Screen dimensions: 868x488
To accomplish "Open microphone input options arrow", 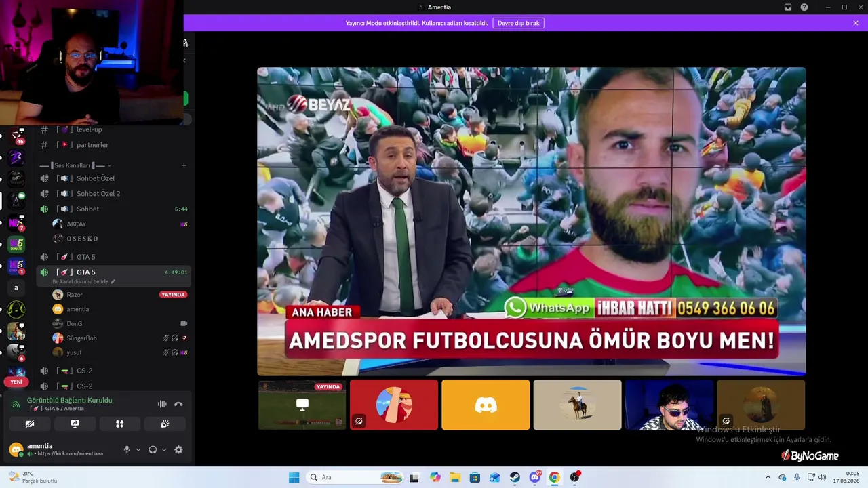I will 138,449.
